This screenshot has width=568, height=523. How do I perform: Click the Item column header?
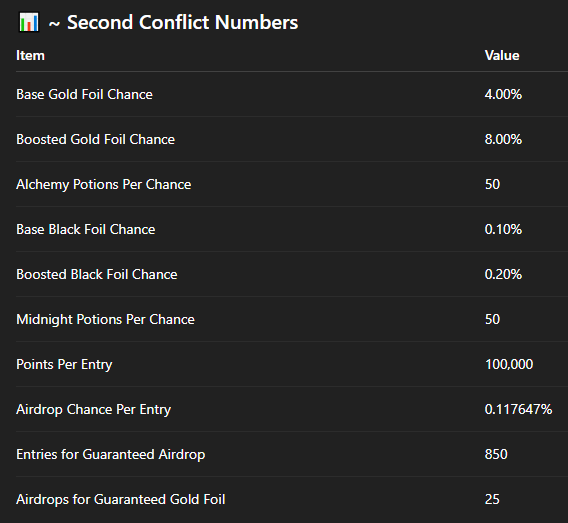pos(30,55)
